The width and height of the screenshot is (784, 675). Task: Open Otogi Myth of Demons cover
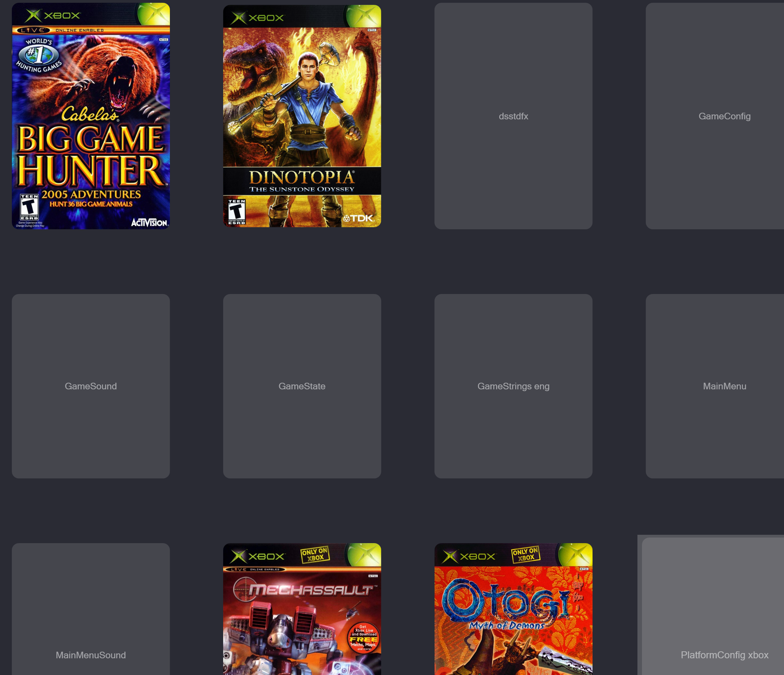point(513,609)
